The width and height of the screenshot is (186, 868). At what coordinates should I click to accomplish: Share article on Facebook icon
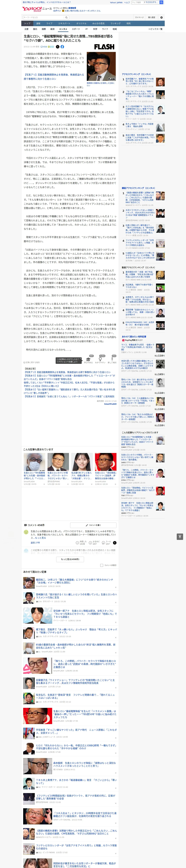[x=62, y=47]
